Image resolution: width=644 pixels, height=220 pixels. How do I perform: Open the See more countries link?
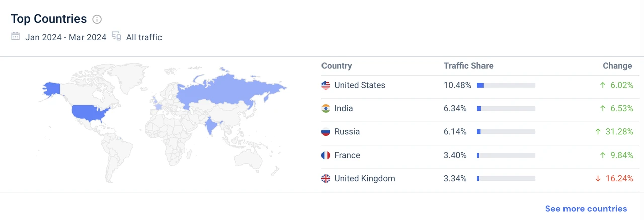coord(586,208)
